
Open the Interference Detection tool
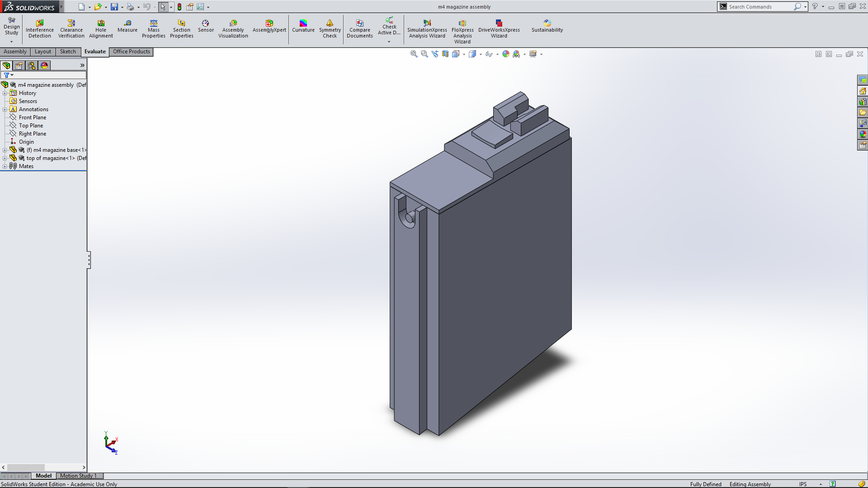coord(39,28)
